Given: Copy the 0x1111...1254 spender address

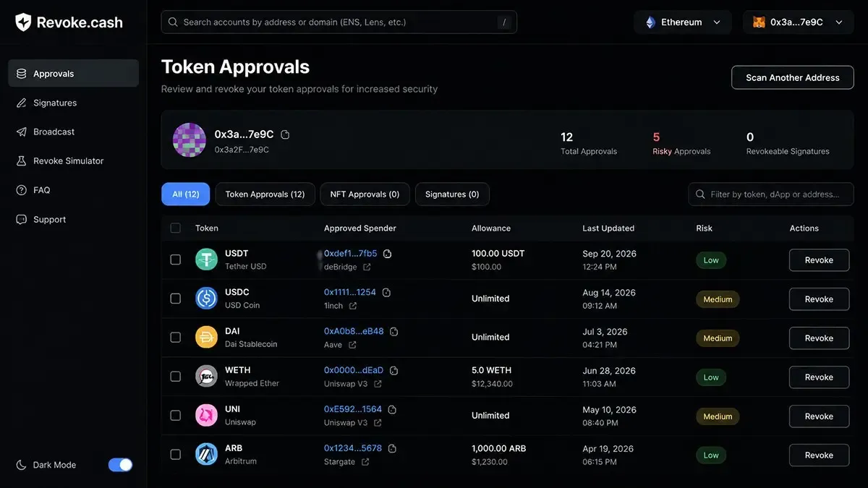Looking at the screenshot, I should click(386, 293).
